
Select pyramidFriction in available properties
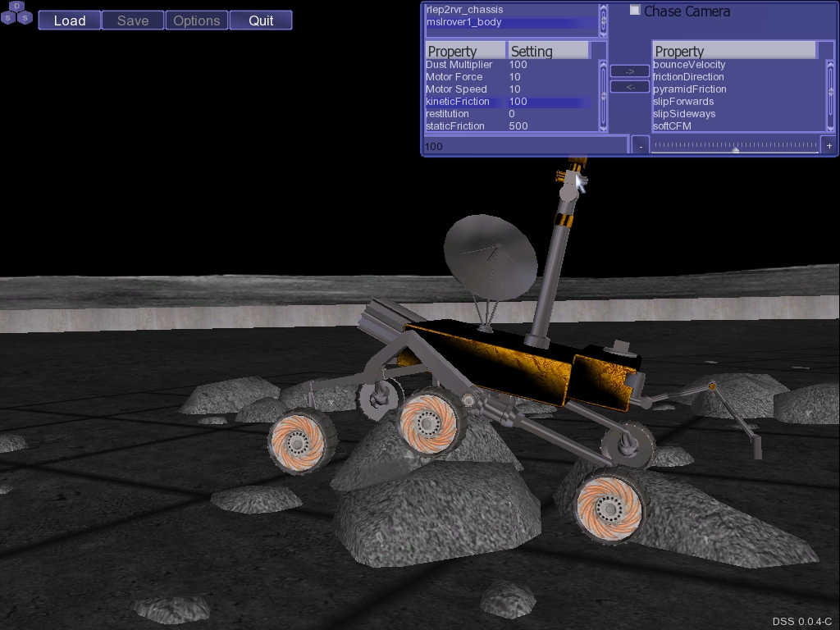coord(739,89)
